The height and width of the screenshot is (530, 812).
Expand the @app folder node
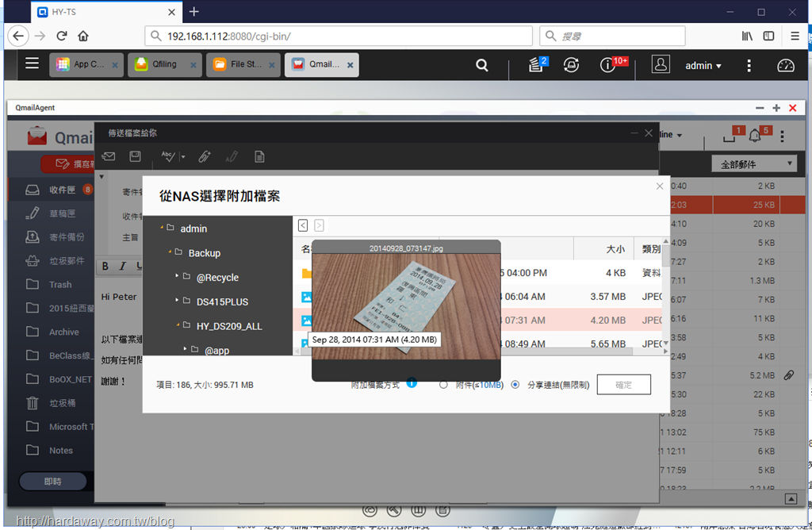click(186, 348)
